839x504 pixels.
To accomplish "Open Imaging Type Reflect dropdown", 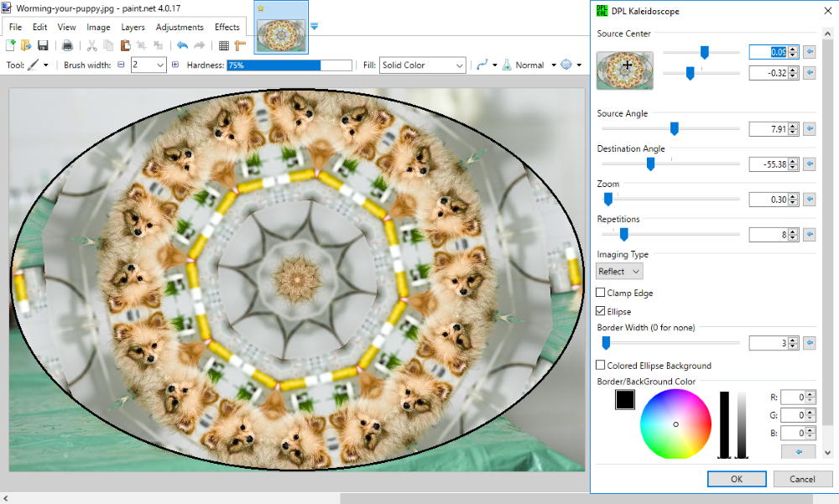I will (619, 271).
